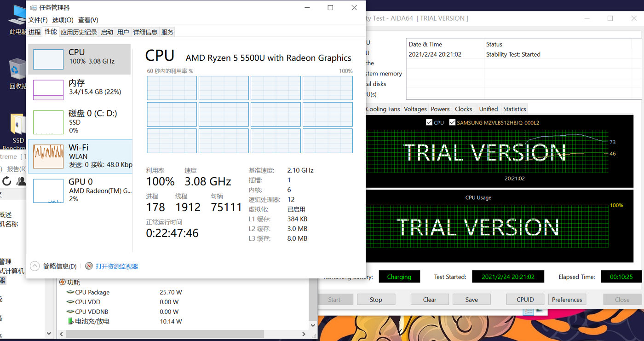Select the 内存 memory graph thumbnail
This screenshot has height=341, width=644.
click(48, 90)
